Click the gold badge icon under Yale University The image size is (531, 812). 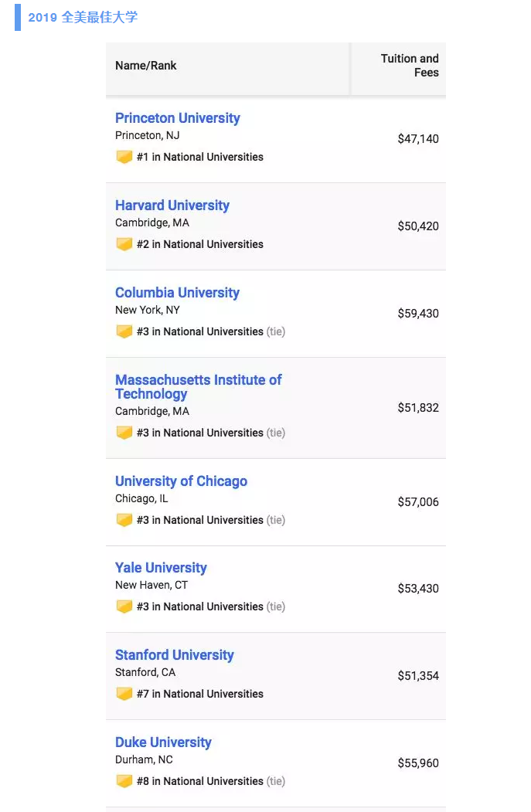tap(124, 606)
